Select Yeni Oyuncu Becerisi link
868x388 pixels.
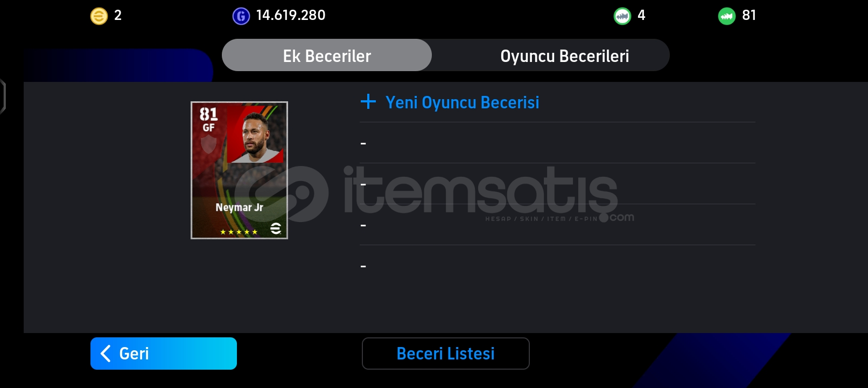coord(462,102)
